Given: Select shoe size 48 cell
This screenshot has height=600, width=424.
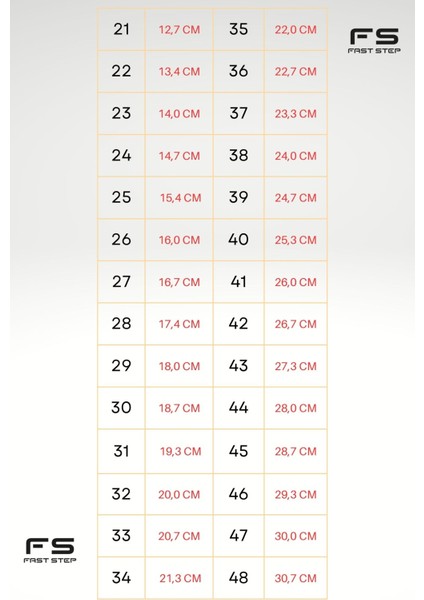Looking at the screenshot, I should tap(238, 578).
